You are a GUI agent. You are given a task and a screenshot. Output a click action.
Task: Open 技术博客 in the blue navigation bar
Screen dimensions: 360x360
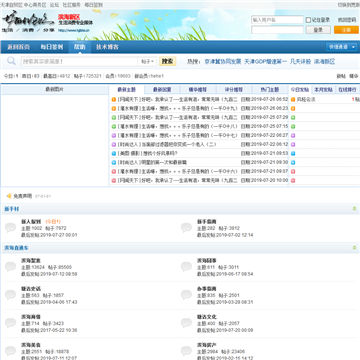[107, 47]
